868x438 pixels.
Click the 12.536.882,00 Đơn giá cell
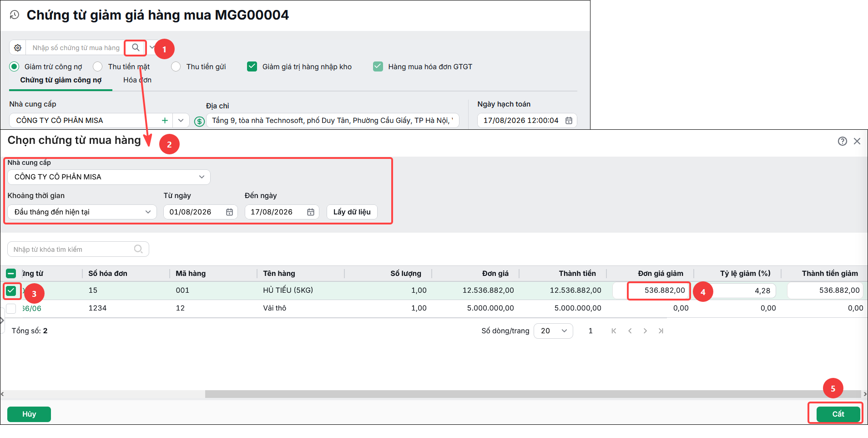(488, 290)
